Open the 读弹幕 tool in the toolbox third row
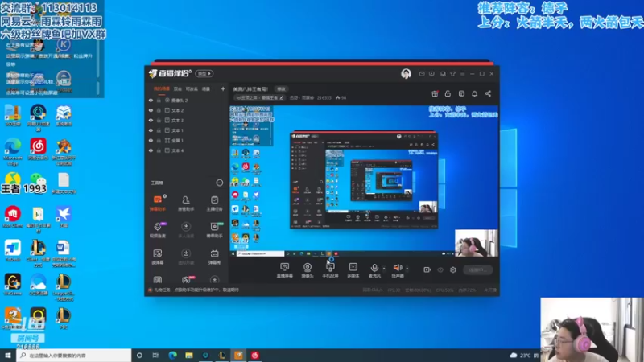The image size is (644, 362). point(158,257)
